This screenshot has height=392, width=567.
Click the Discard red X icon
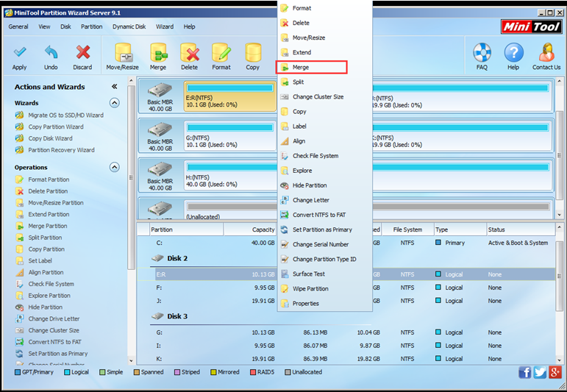[x=83, y=52]
